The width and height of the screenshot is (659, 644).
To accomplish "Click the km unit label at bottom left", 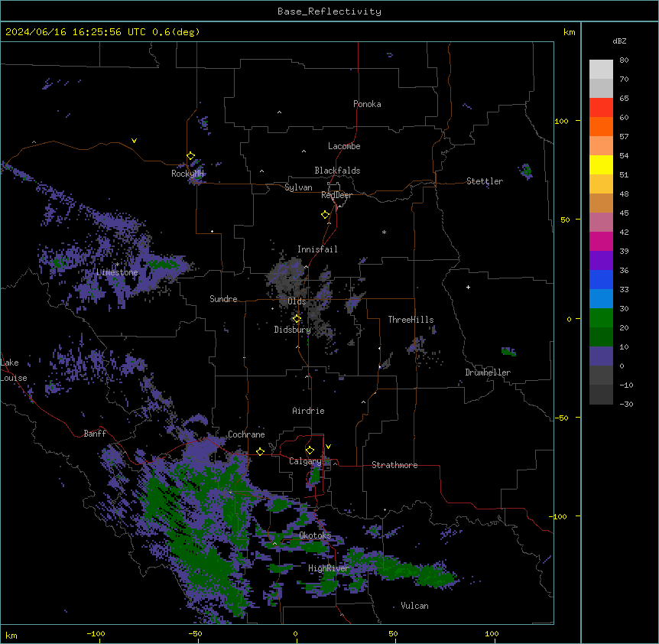I will point(11,635).
